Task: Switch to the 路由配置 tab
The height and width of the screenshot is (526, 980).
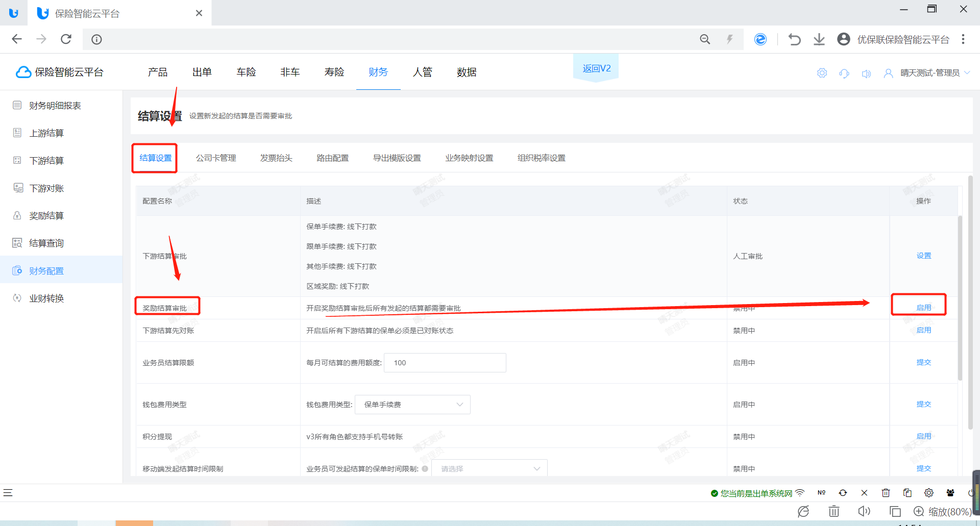Action: (x=333, y=158)
